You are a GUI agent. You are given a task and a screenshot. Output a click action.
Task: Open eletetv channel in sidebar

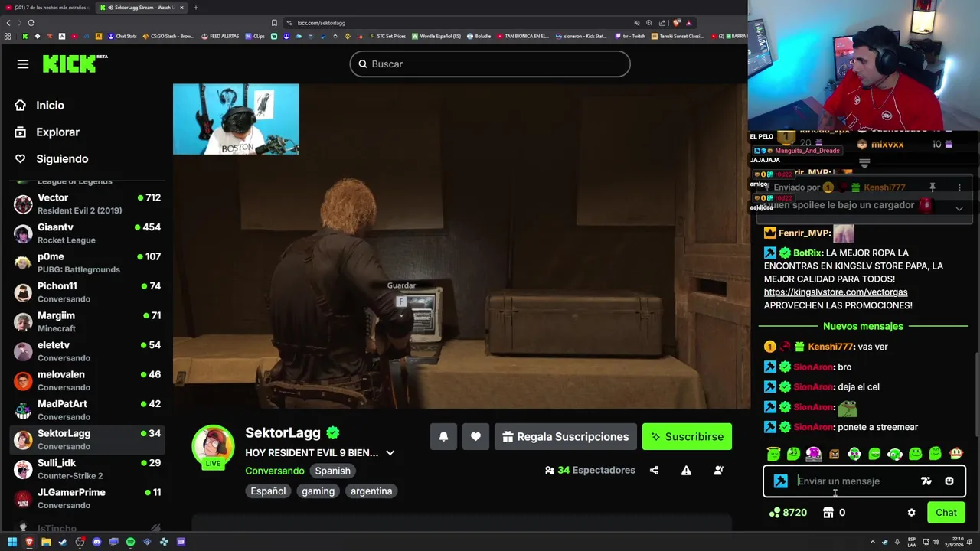click(x=87, y=351)
